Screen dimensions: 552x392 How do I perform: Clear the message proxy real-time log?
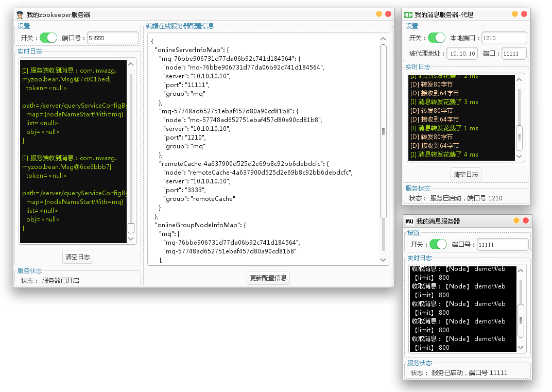click(465, 175)
